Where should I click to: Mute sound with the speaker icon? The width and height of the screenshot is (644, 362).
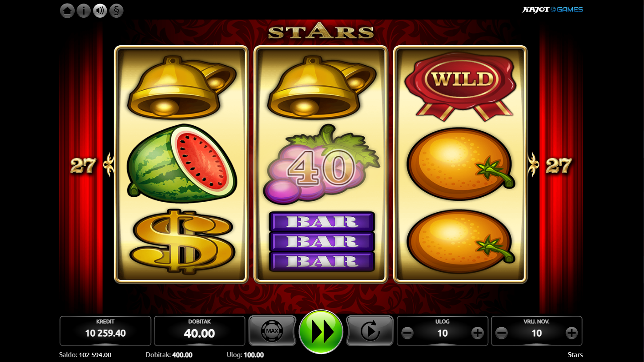pyautogui.click(x=100, y=11)
